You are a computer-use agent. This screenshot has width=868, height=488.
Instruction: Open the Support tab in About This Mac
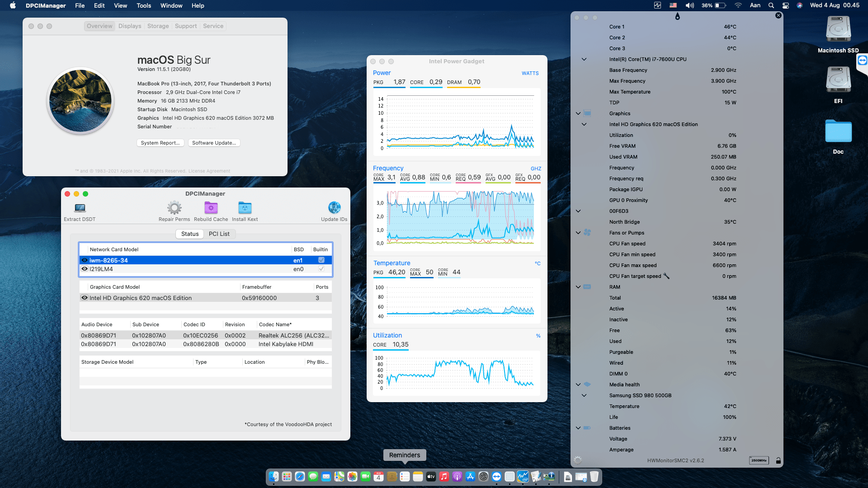pyautogui.click(x=186, y=26)
